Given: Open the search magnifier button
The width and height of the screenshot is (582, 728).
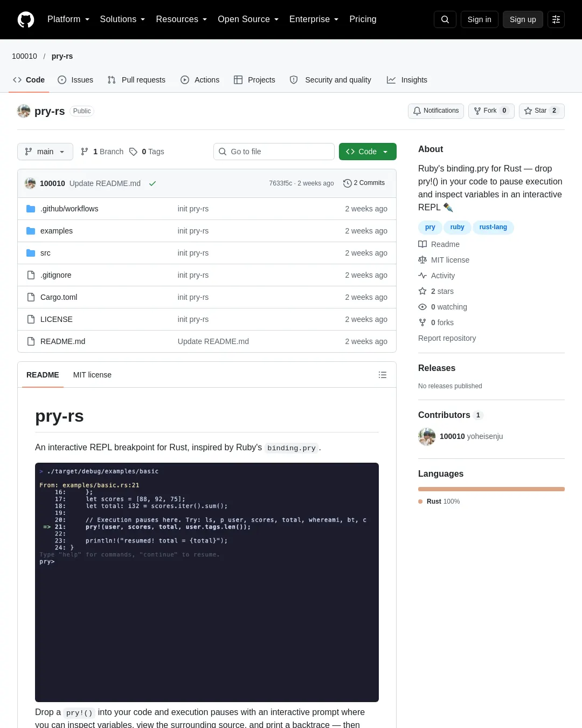Looking at the screenshot, I should 445,19.
